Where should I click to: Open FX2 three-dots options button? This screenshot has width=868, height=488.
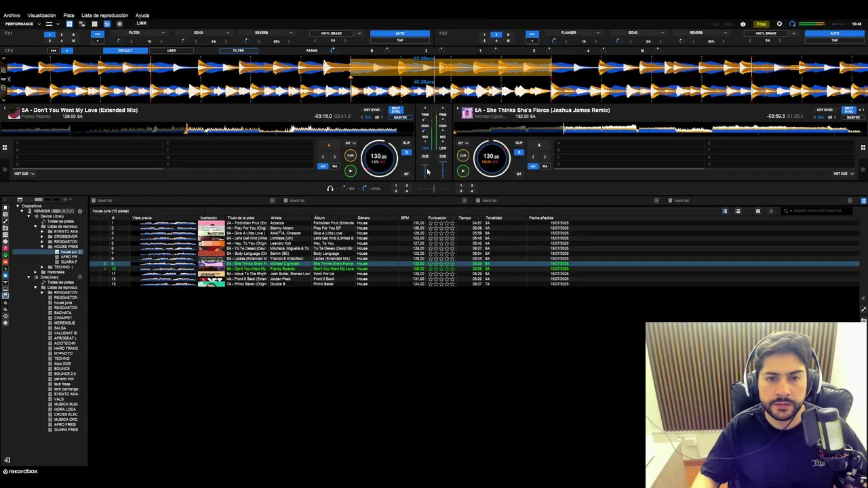click(532, 34)
